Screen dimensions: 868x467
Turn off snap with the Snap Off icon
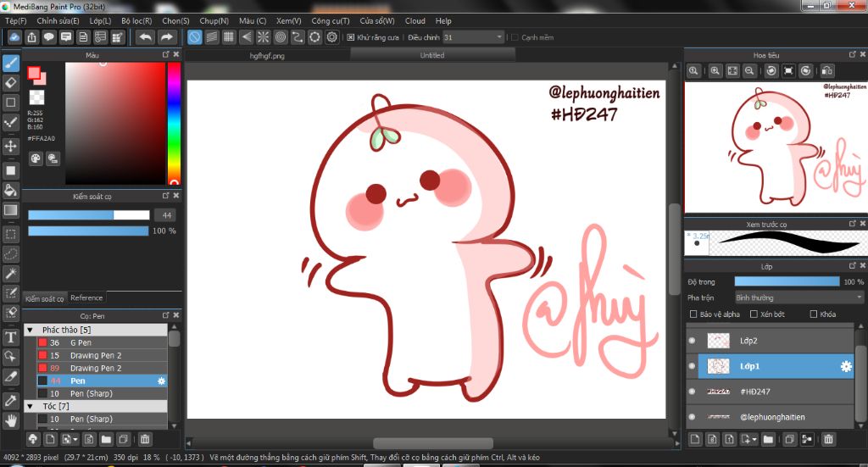click(194, 37)
